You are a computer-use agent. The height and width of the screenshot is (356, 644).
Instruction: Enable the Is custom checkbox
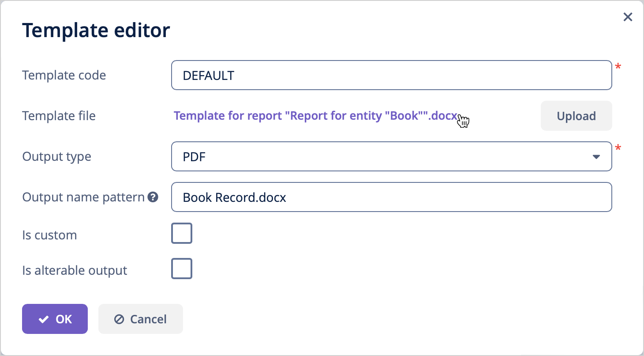point(182,234)
